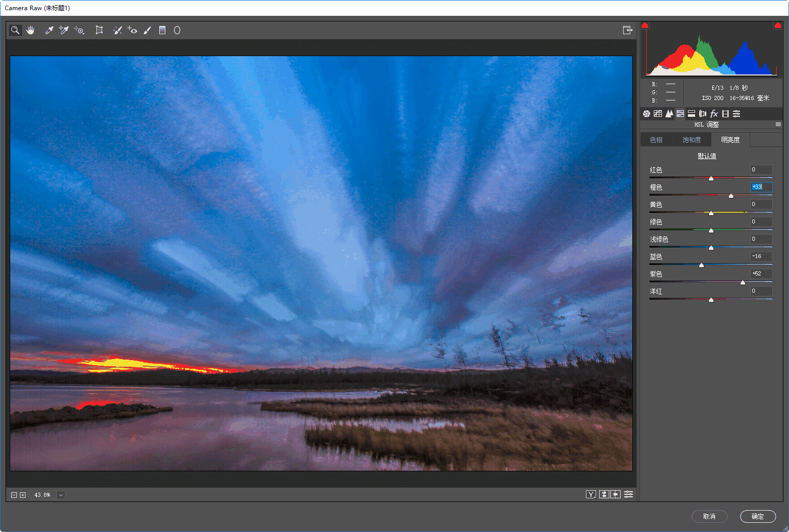
Task: Select the Graduated Filter tool
Action: (162, 30)
